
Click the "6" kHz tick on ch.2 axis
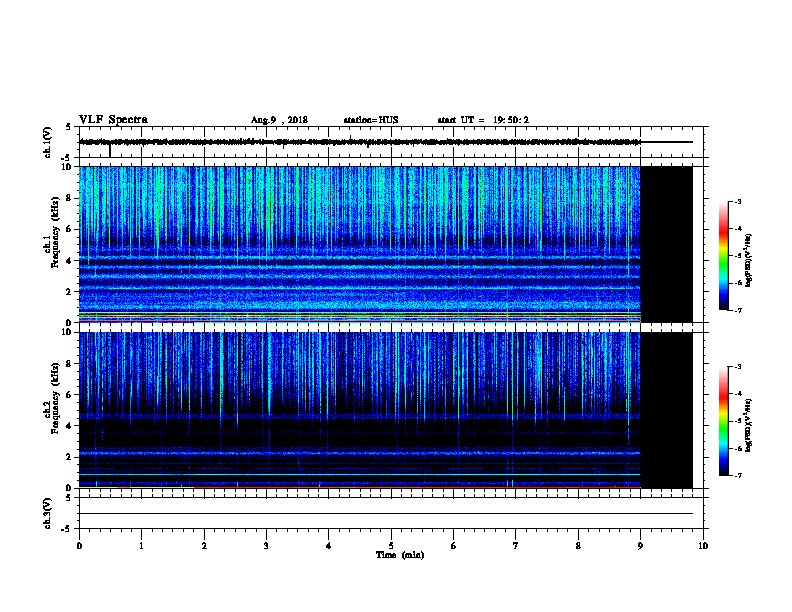[x=69, y=395]
